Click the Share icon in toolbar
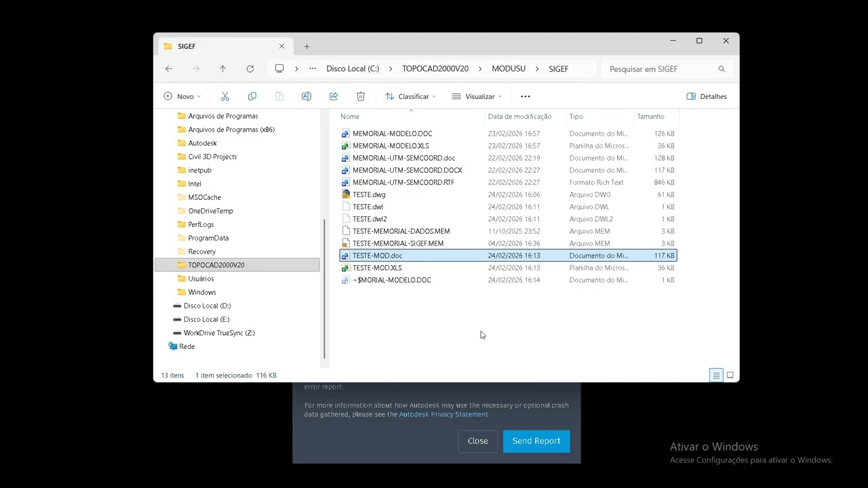This screenshot has height=488, width=868. (334, 96)
